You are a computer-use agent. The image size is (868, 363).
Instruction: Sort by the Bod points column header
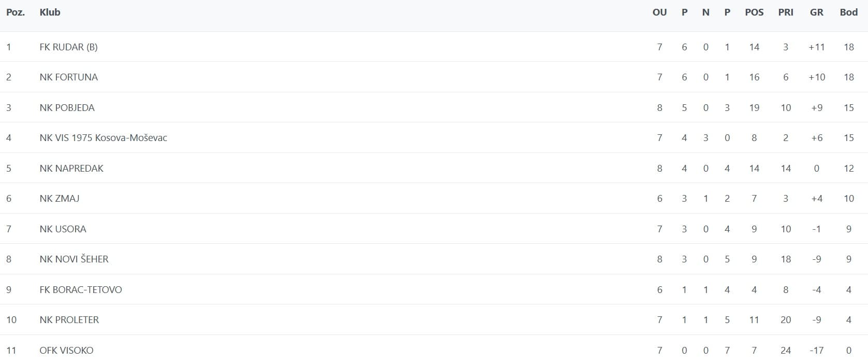click(848, 12)
